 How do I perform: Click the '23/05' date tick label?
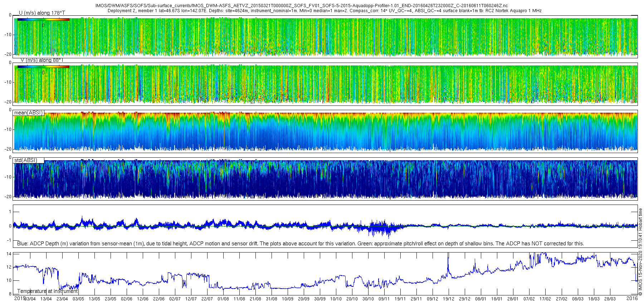(111, 299)
